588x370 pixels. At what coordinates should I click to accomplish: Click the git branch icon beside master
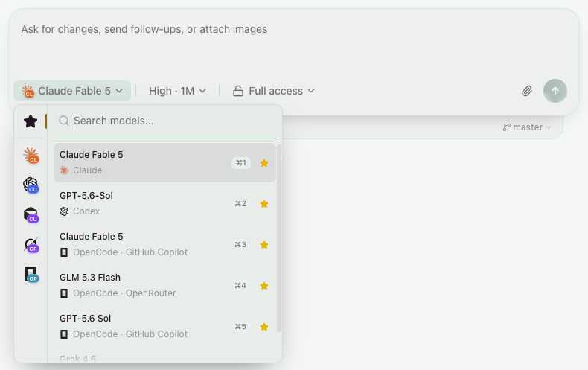click(507, 127)
